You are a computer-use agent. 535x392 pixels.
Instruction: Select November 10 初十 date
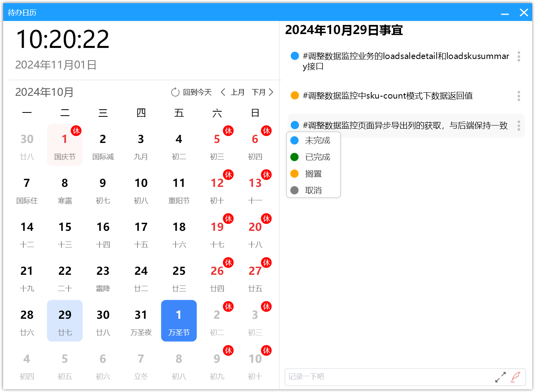tap(255, 365)
